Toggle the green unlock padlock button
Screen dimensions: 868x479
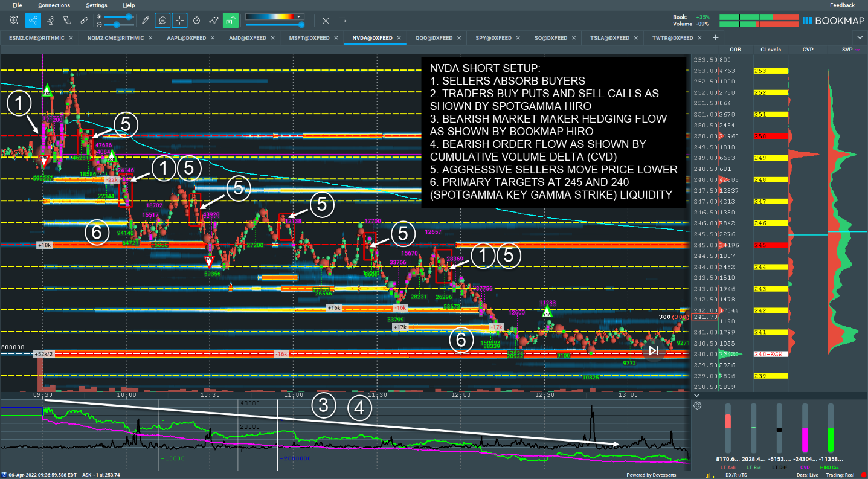coord(230,20)
